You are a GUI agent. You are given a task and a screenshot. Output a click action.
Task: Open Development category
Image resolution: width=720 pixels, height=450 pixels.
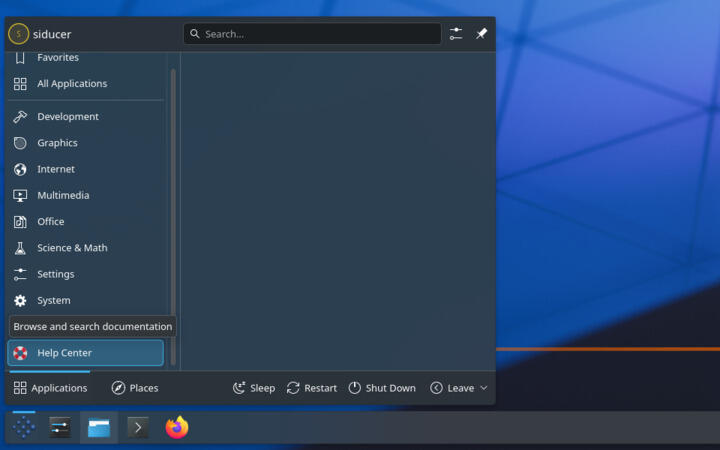point(86,117)
